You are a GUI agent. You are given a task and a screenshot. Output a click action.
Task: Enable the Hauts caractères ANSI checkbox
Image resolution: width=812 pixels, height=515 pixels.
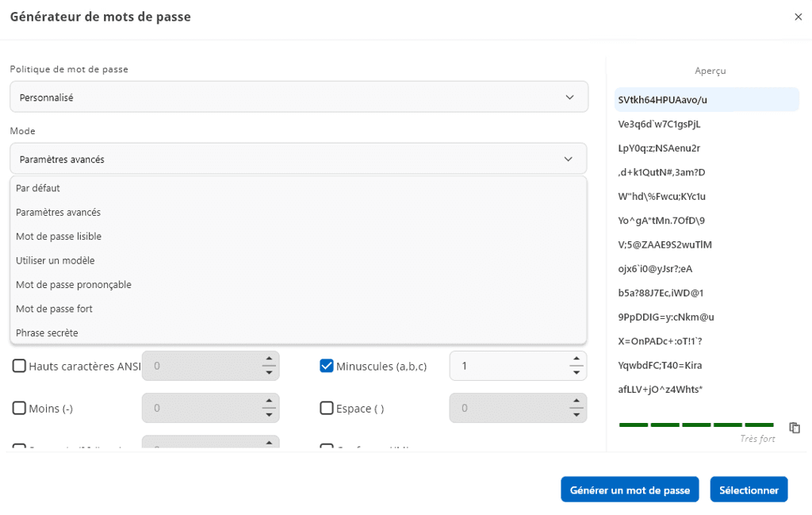[x=20, y=366]
